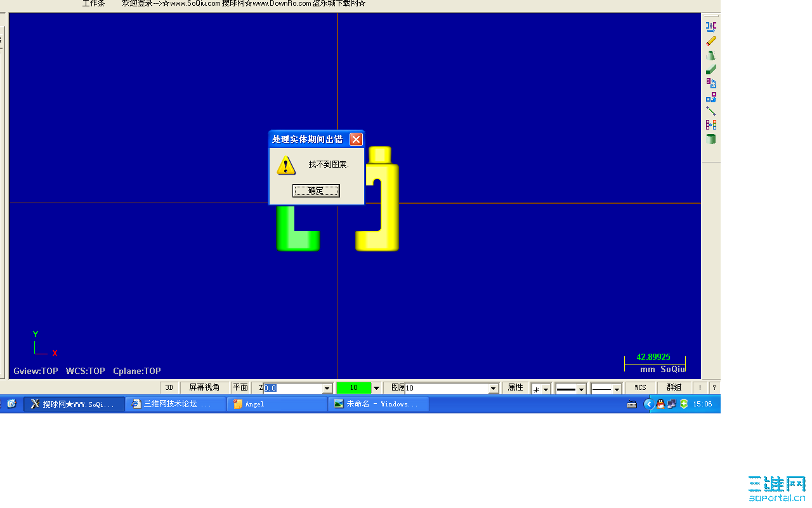
Task: Click the green extruded bar solid icon
Action: coord(711,69)
